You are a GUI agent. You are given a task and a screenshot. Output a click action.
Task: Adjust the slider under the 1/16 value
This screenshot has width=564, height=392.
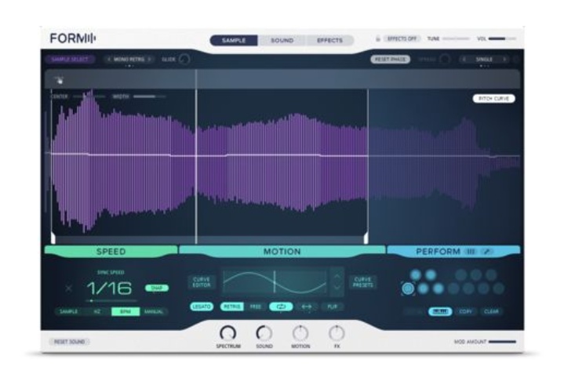[x=111, y=300]
